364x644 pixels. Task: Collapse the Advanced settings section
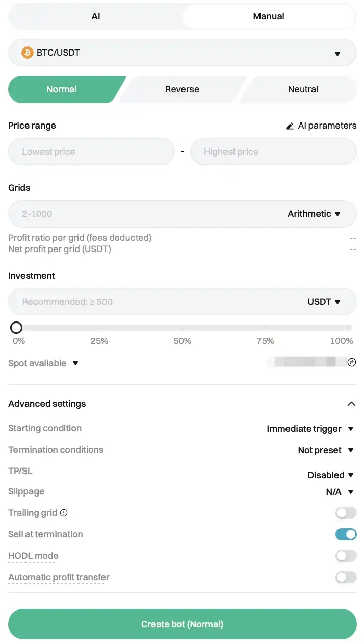pos(351,404)
